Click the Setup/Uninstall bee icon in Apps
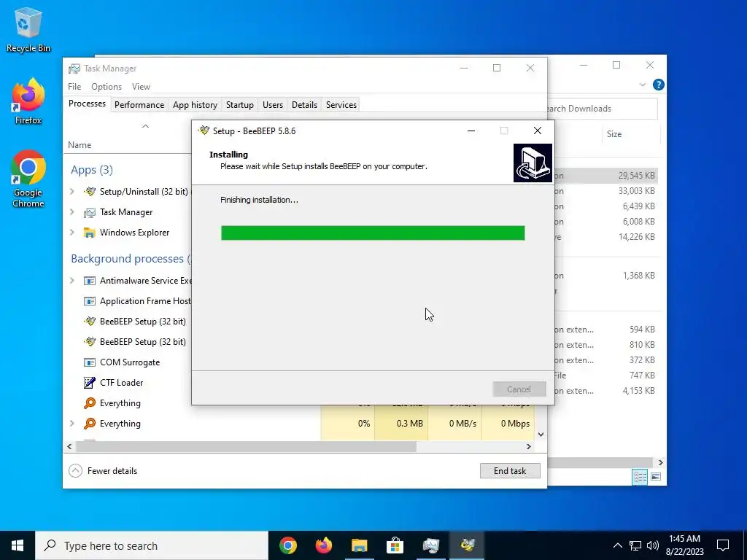 [x=90, y=192]
